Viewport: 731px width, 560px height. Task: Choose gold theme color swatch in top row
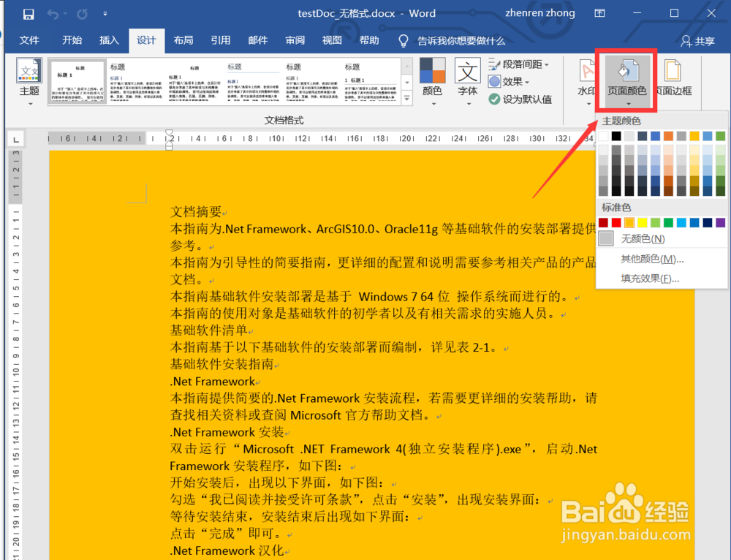694,136
